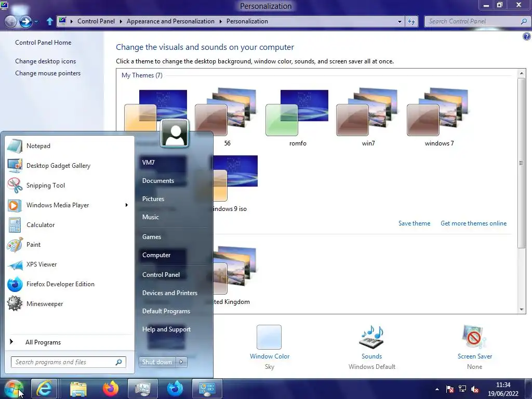Click the Action Center flag icon
The image size is (532, 399).
pos(450,389)
